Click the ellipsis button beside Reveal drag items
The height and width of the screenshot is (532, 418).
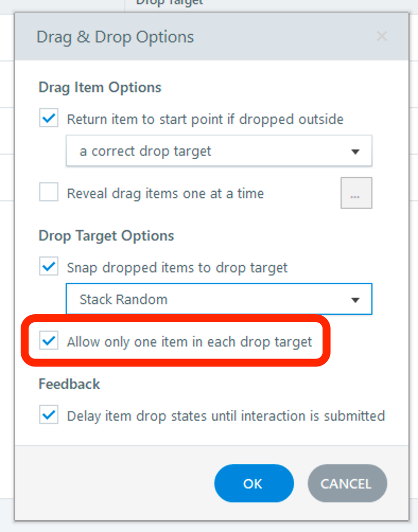click(356, 193)
